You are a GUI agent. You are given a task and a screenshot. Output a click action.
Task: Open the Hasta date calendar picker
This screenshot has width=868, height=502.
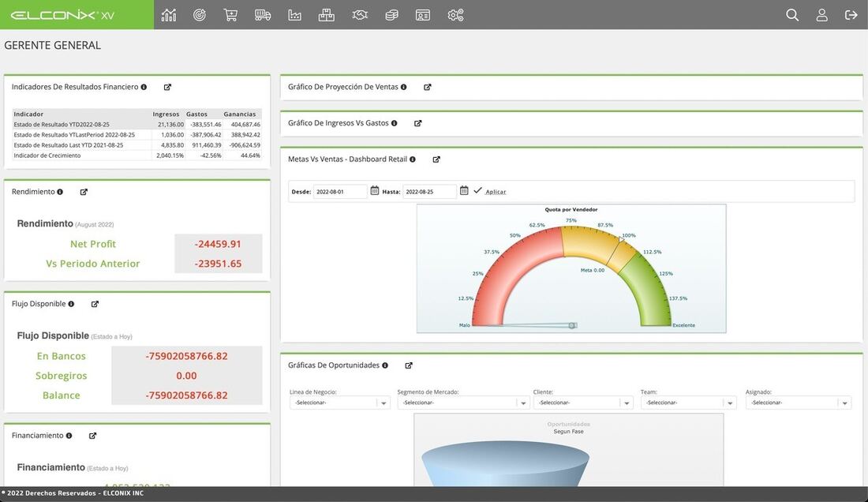[x=464, y=190]
